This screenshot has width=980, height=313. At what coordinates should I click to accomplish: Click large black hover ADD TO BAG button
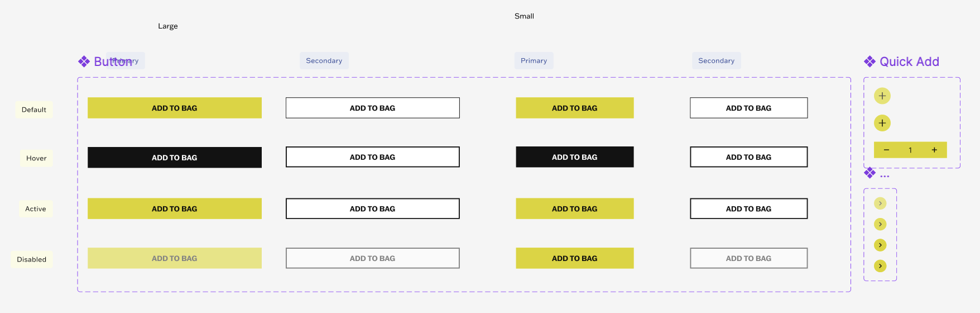175,158
